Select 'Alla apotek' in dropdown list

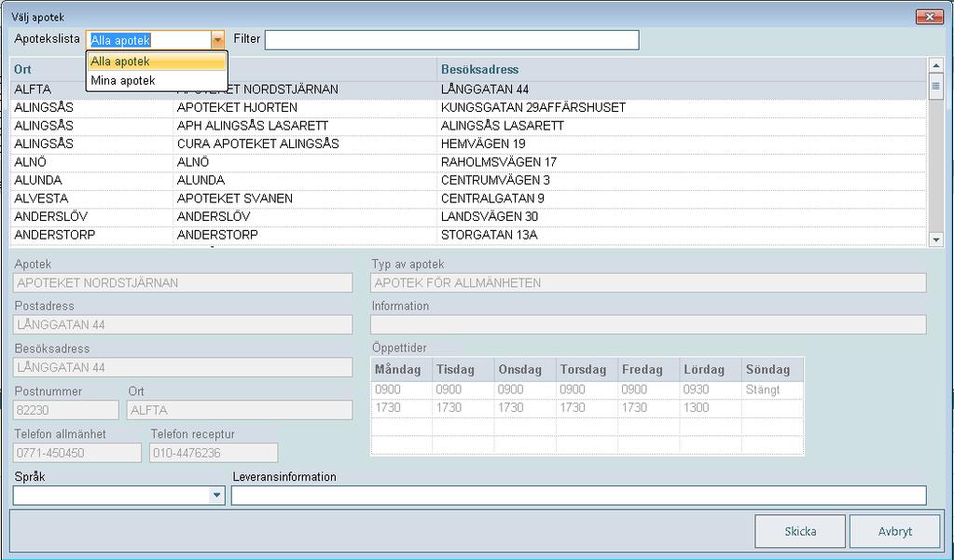[x=157, y=61]
